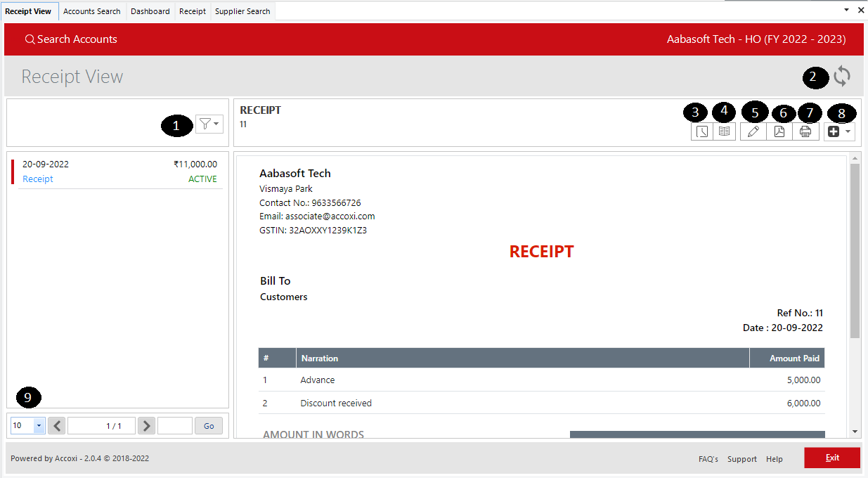The width and height of the screenshot is (868, 478).
Task: Click the page number input field
Action: [x=175, y=425]
